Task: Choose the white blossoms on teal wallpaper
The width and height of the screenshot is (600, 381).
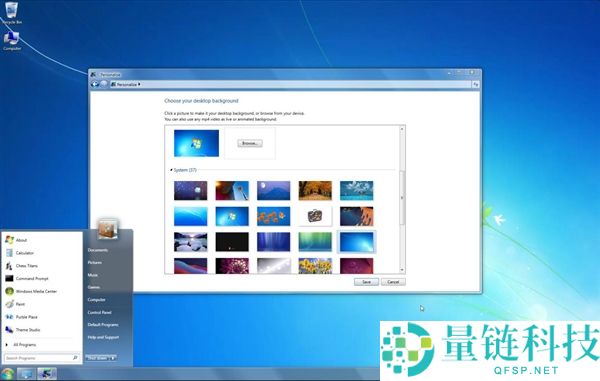Action: click(357, 190)
